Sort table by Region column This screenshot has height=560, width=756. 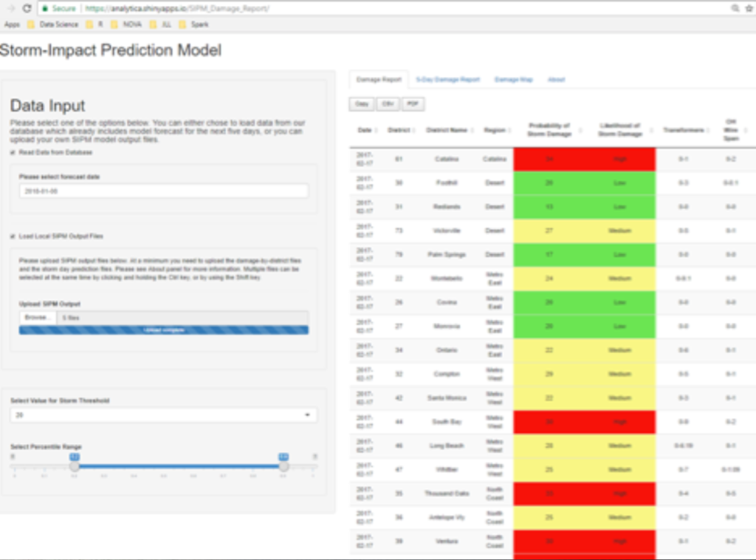pos(495,130)
